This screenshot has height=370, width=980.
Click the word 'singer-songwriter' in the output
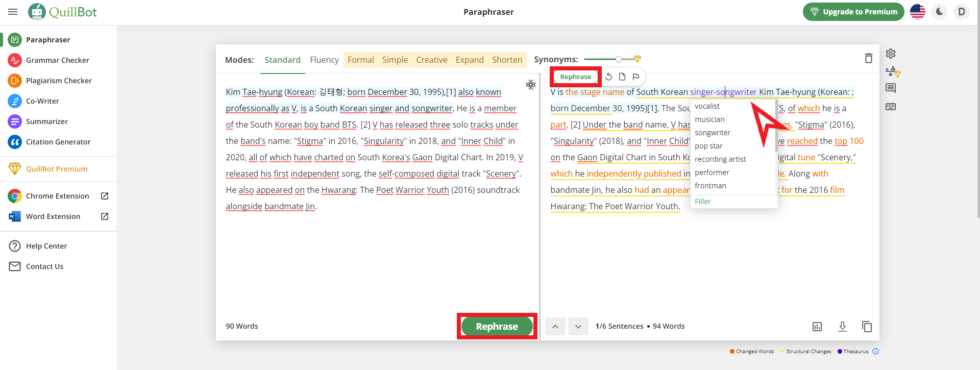pos(723,92)
